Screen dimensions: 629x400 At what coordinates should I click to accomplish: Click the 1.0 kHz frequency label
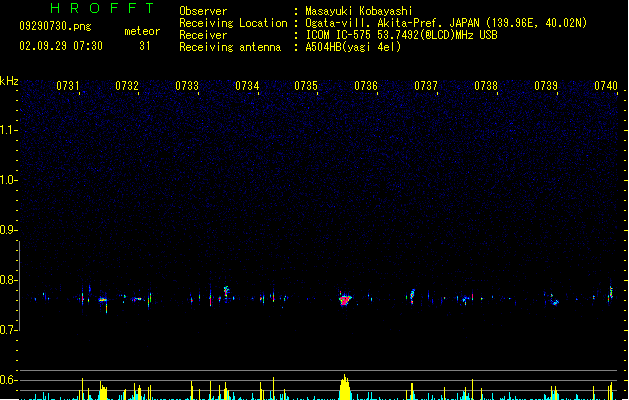click(8, 180)
